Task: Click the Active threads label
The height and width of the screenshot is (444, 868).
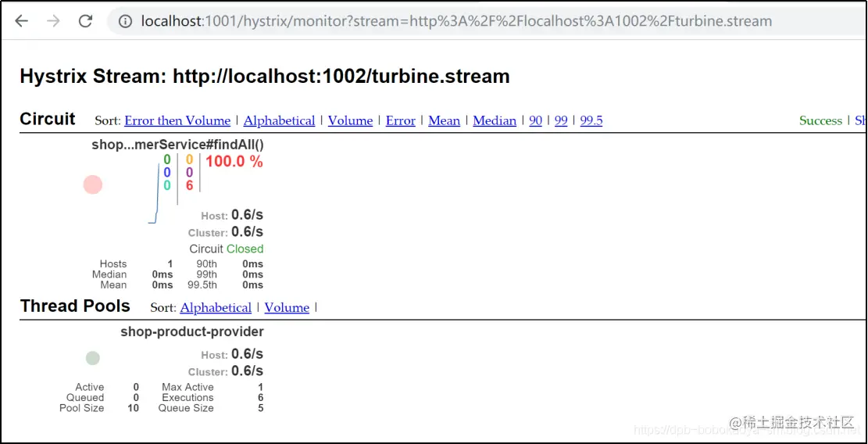Action: point(90,387)
